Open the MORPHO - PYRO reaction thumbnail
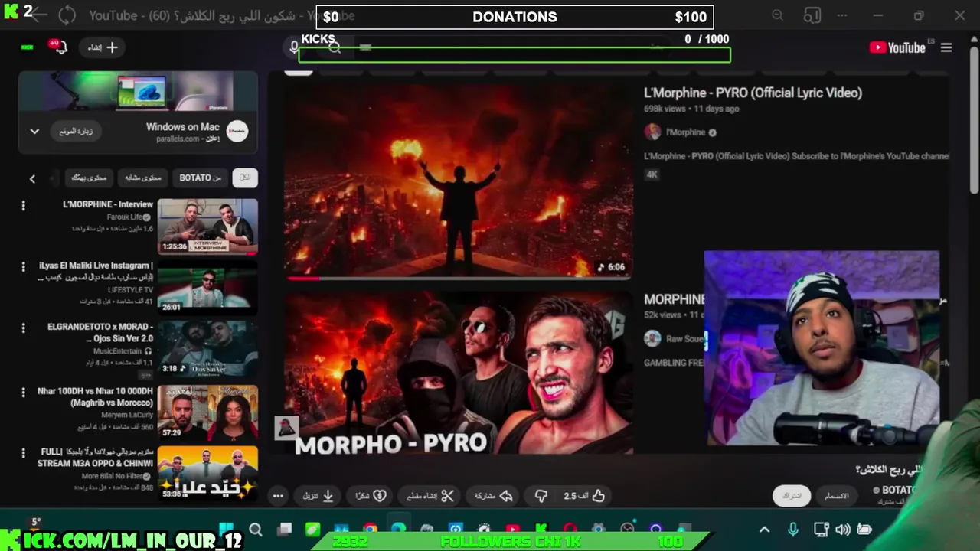This screenshot has width=980, height=551. click(x=459, y=373)
